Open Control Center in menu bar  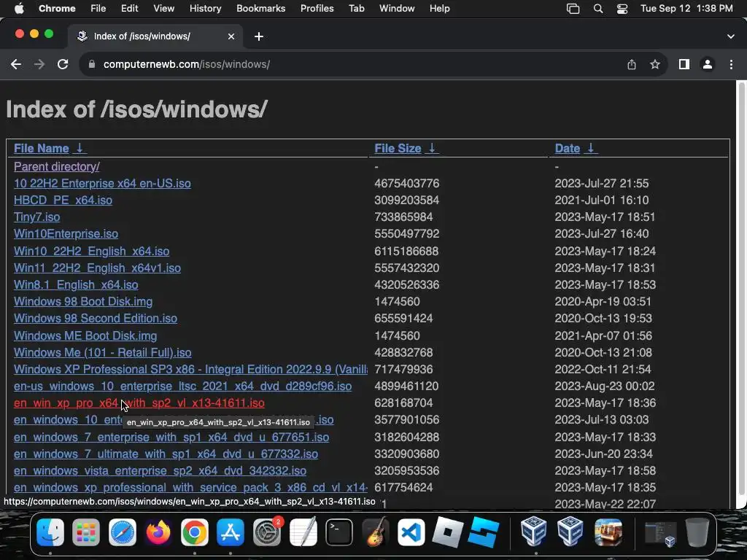click(622, 9)
